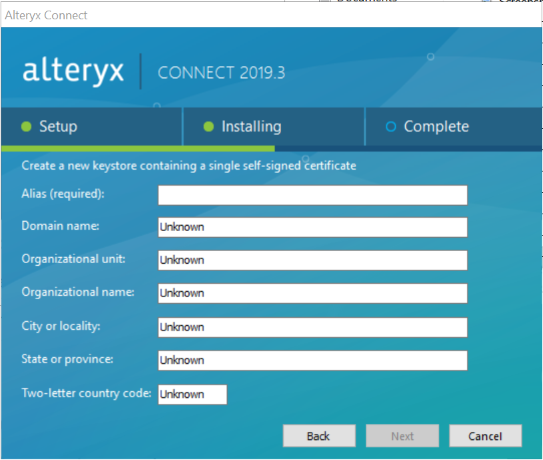Click the Organizational unit text box
Image resolution: width=543 pixels, height=460 pixels.
[x=313, y=260]
